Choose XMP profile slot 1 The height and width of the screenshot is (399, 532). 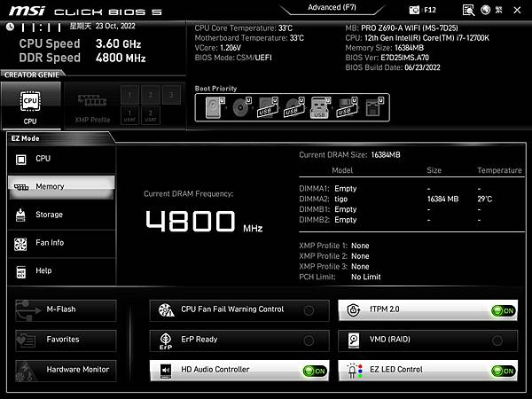pyautogui.click(x=129, y=95)
